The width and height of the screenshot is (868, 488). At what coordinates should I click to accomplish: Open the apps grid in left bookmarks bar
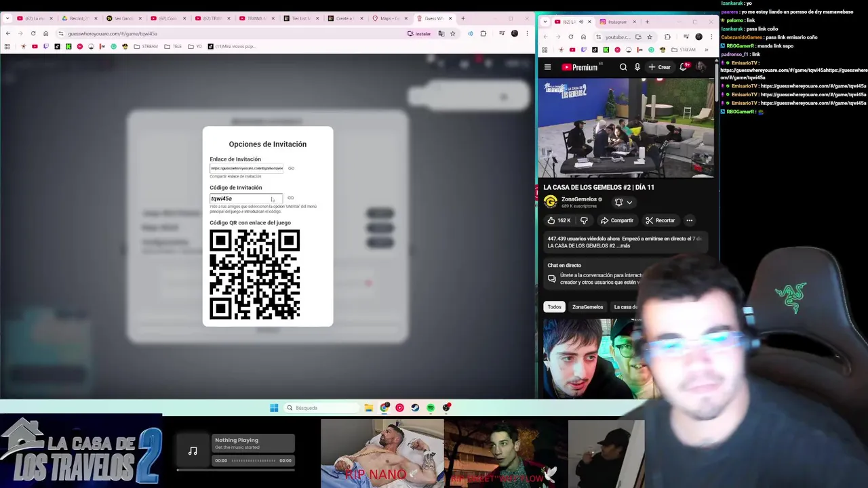(7, 46)
